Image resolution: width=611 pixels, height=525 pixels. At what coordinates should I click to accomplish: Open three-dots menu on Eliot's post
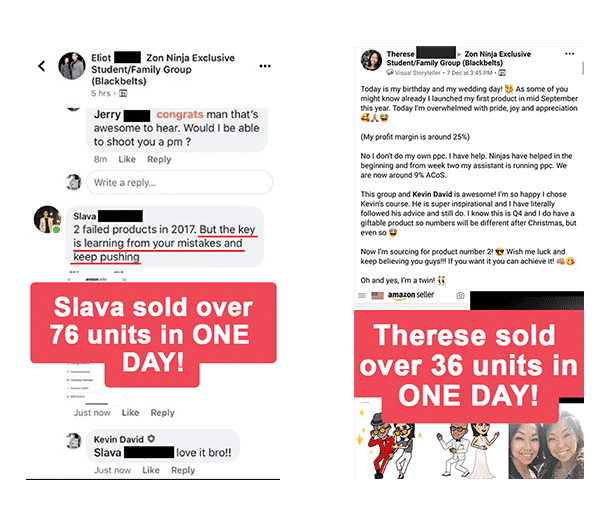tap(265, 66)
